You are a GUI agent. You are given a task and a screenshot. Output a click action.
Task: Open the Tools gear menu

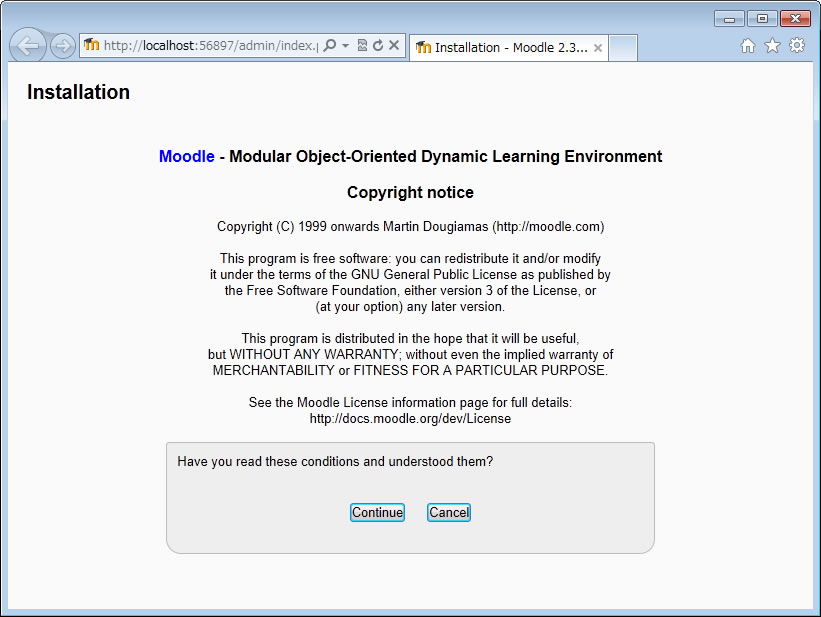pyautogui.click(x=797, y=46)
